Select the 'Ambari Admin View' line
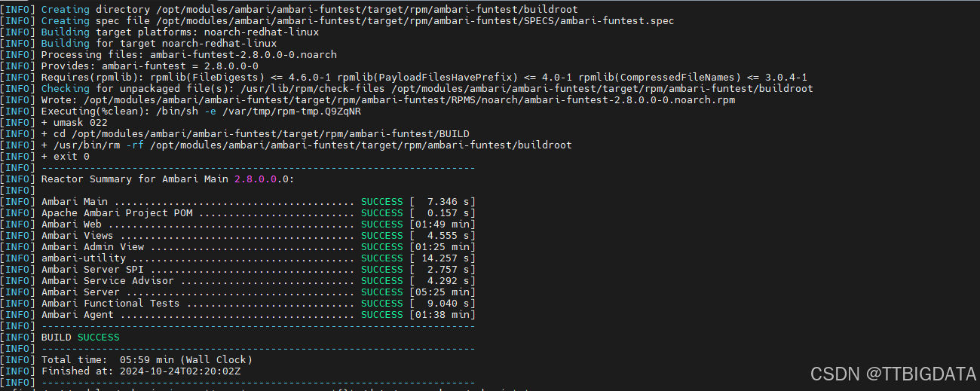The height and width of the screenshot is (391, 980). click(x=237, y=247)
